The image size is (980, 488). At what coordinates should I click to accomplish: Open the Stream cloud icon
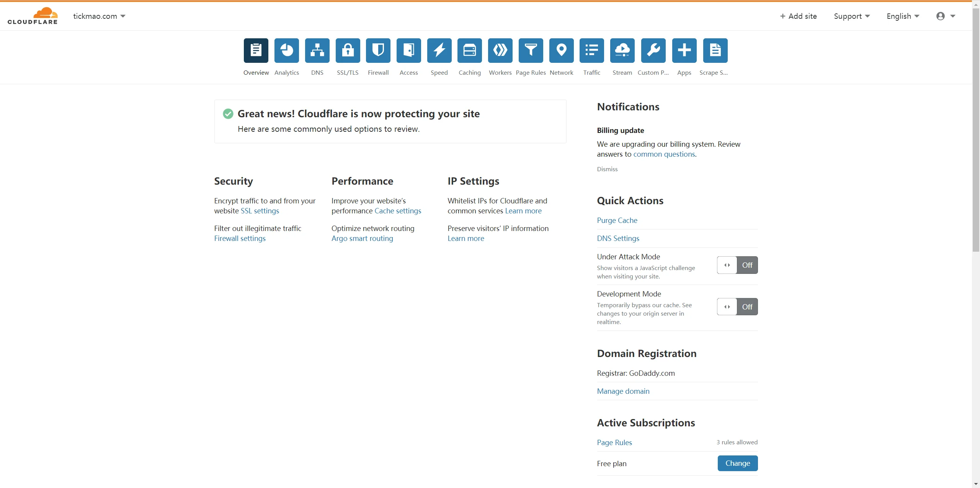(622, 50)
